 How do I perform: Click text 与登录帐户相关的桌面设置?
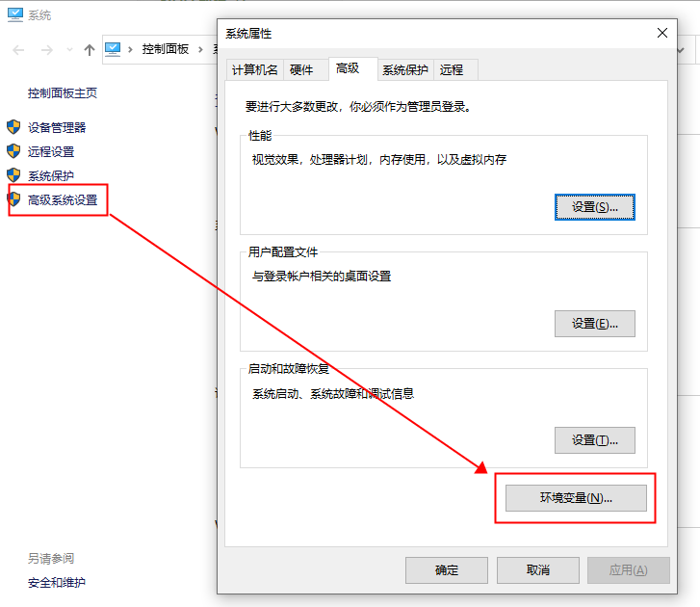[322, 276]
